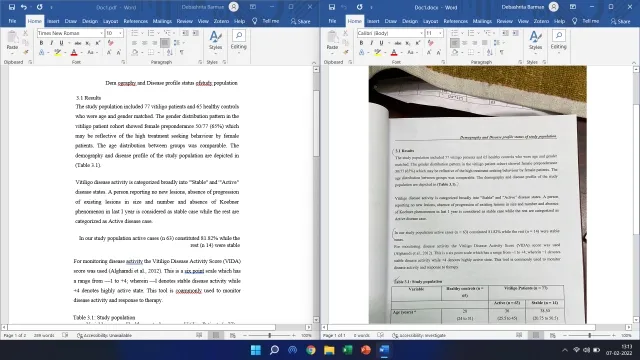Screen dimensions: 640x360
Task: Open Customize Quick Access Toolbar in Doc1.pdf window
Action: (x=51, y=7)
